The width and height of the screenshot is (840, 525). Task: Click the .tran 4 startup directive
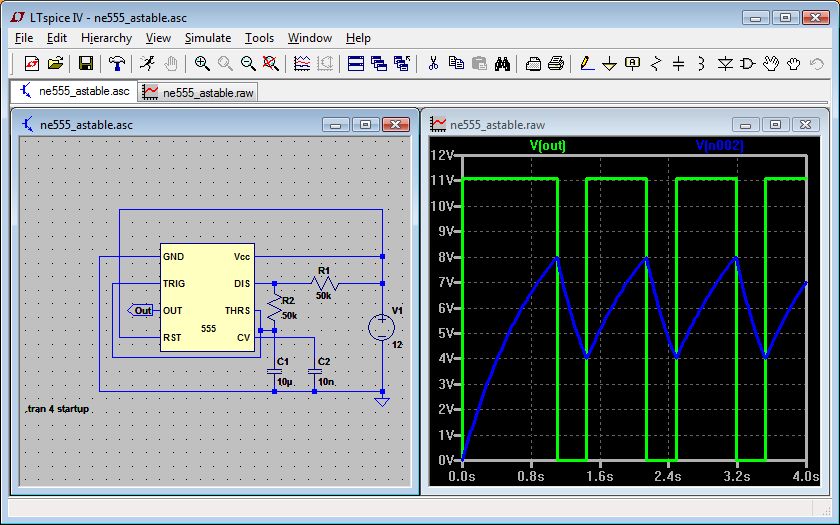(x=57, y=409)
